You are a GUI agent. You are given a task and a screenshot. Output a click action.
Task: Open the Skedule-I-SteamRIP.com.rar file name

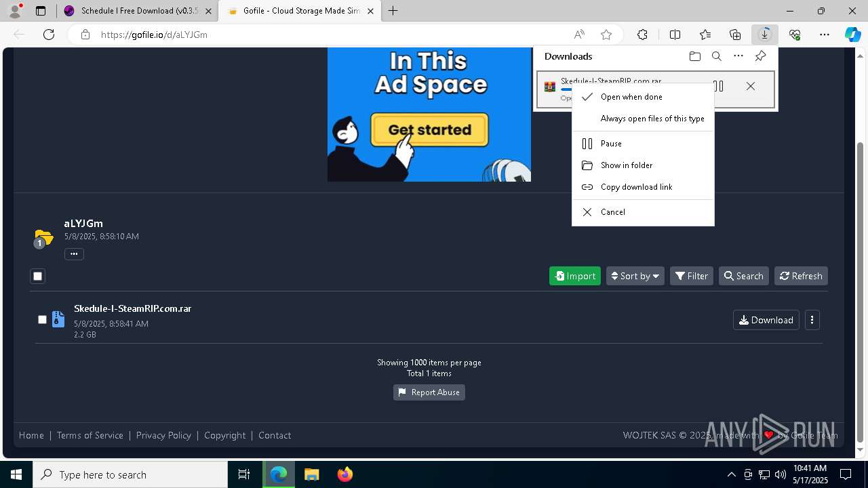click(x=132, y=308)
